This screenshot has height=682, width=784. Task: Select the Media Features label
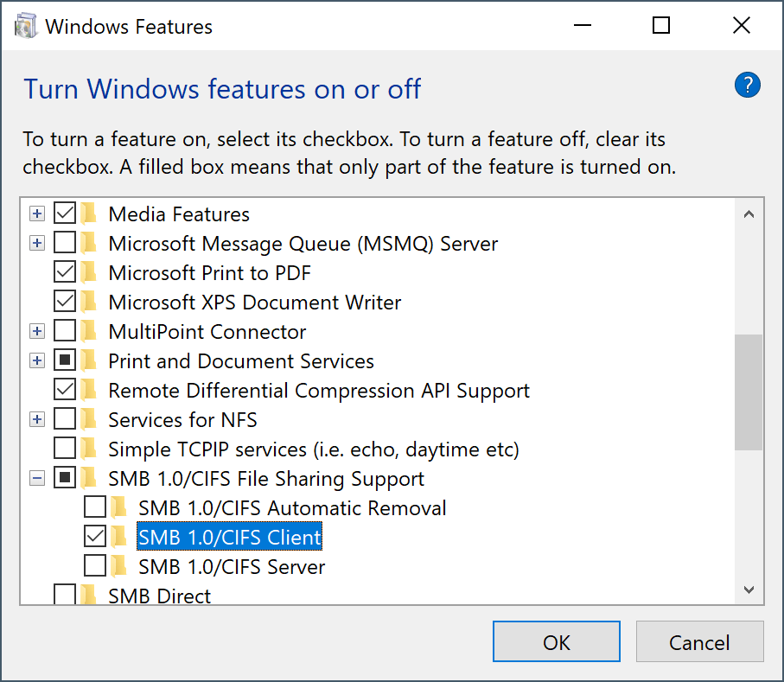click(179, 214)
